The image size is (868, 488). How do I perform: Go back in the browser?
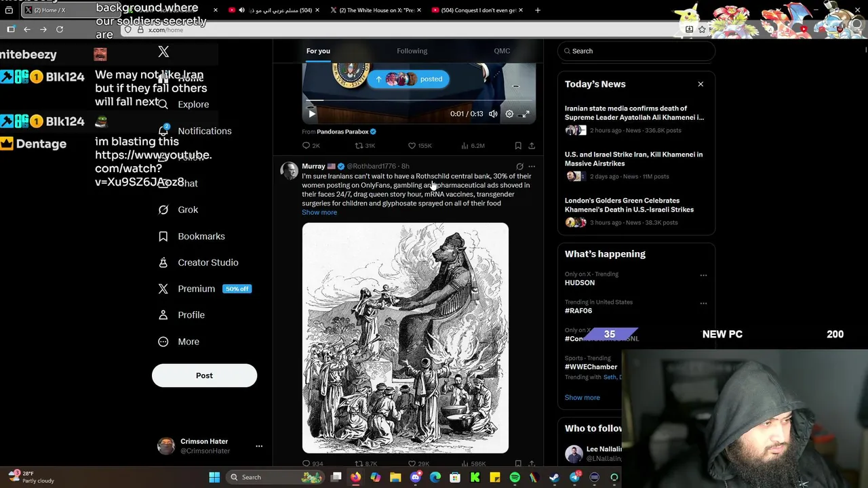point(27,29)
